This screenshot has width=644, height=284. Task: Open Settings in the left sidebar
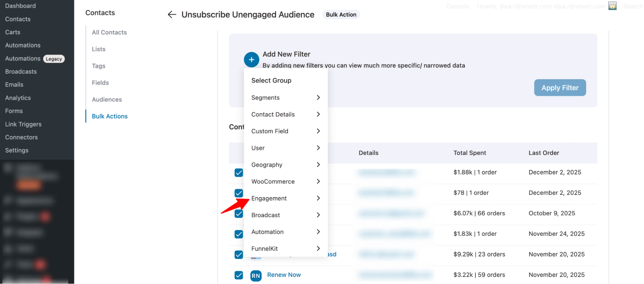[x=17, y=150]
